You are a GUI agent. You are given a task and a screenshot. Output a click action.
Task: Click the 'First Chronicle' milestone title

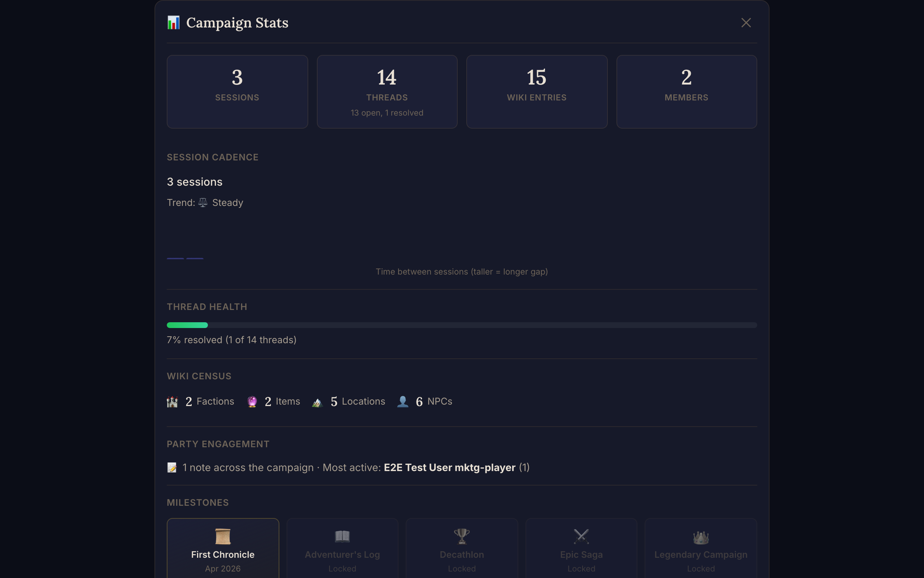point(223,555)
